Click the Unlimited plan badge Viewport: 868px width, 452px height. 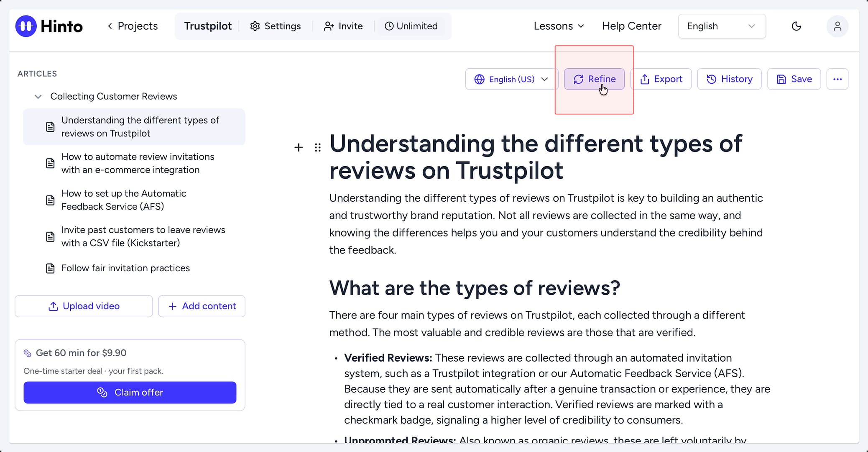[411, 26]
